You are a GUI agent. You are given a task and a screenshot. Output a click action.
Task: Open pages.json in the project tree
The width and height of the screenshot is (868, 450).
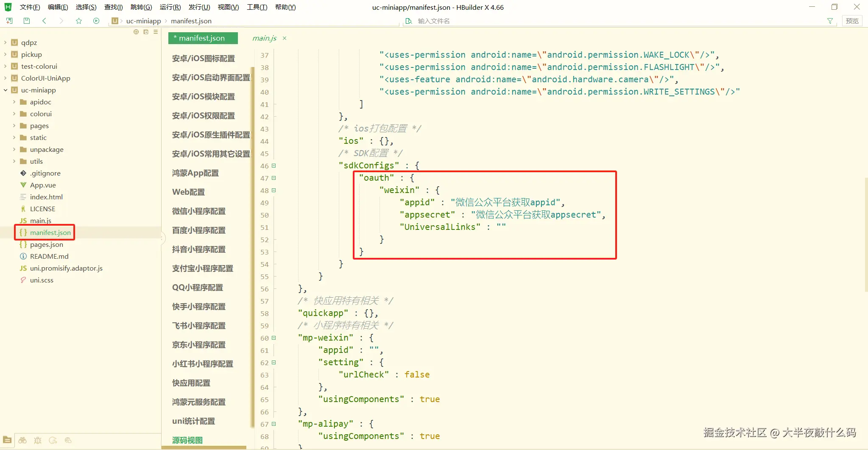point(47,244)
